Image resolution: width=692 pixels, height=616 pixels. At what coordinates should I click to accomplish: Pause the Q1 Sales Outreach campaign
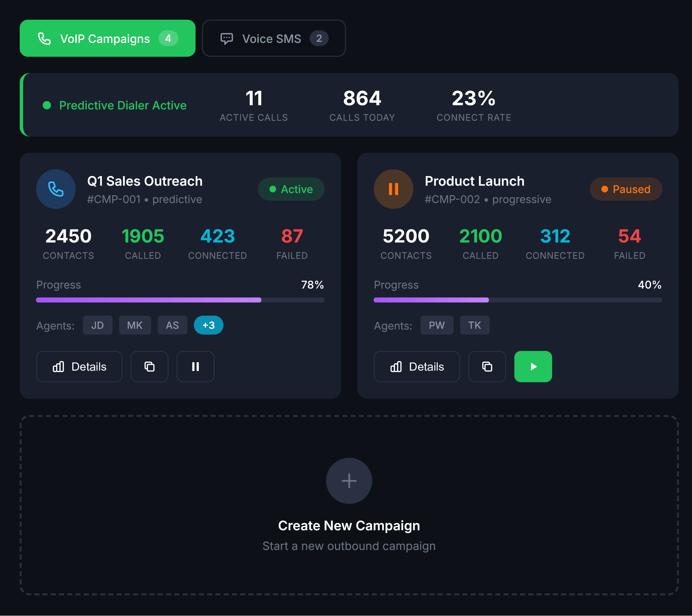(x=195, y=366)
